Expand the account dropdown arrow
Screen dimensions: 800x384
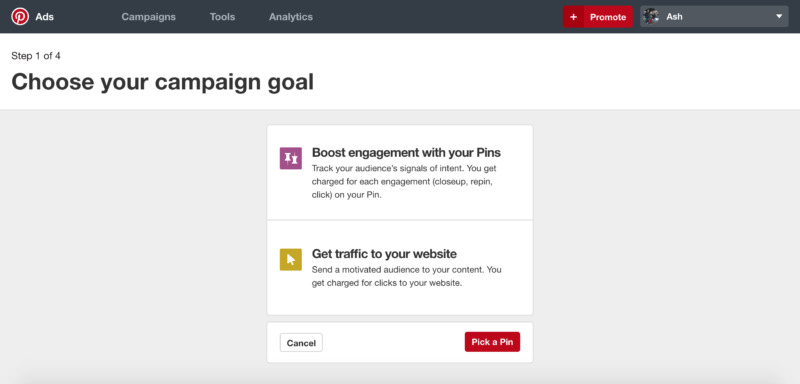[x=779, y=16]
